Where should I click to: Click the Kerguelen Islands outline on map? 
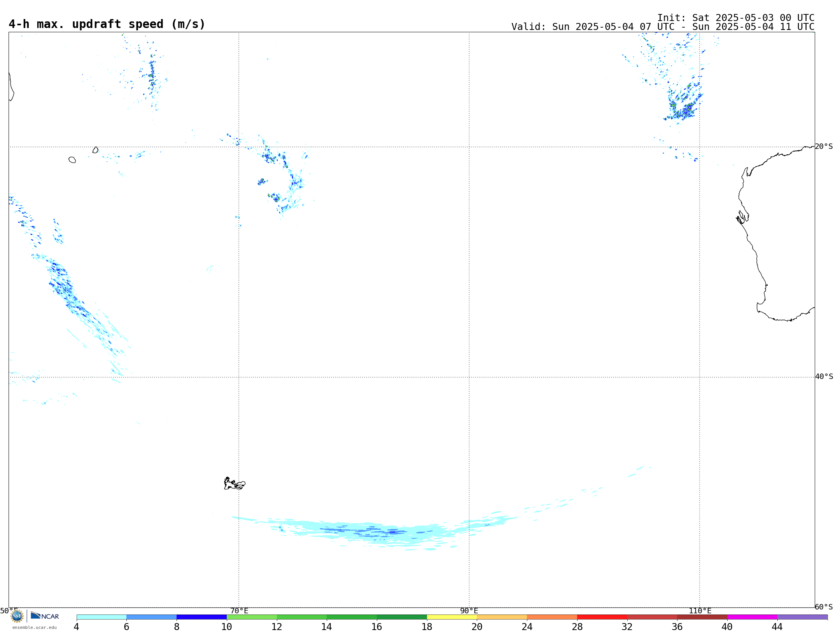coord(234,484)
